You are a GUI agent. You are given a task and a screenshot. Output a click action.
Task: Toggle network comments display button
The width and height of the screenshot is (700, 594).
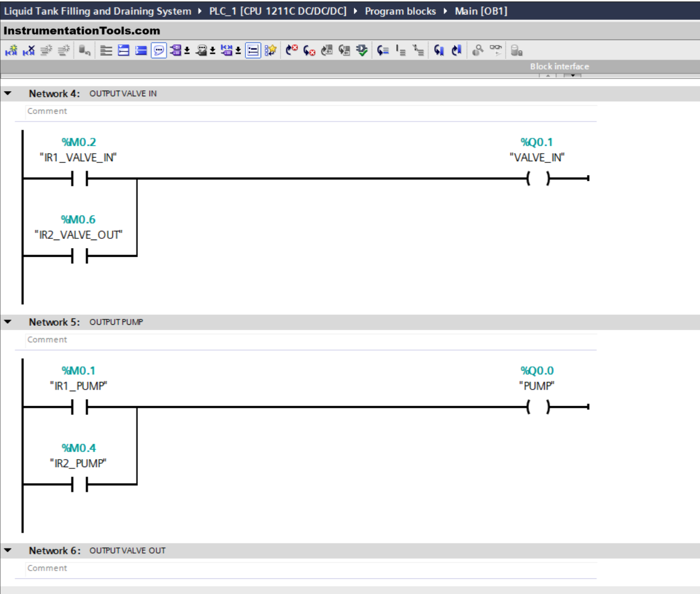click(253, 51)
